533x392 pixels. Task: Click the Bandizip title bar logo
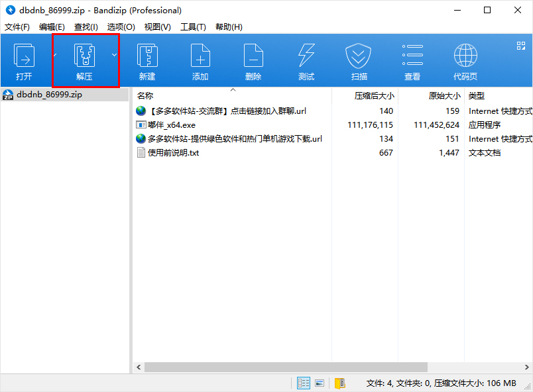11,10
